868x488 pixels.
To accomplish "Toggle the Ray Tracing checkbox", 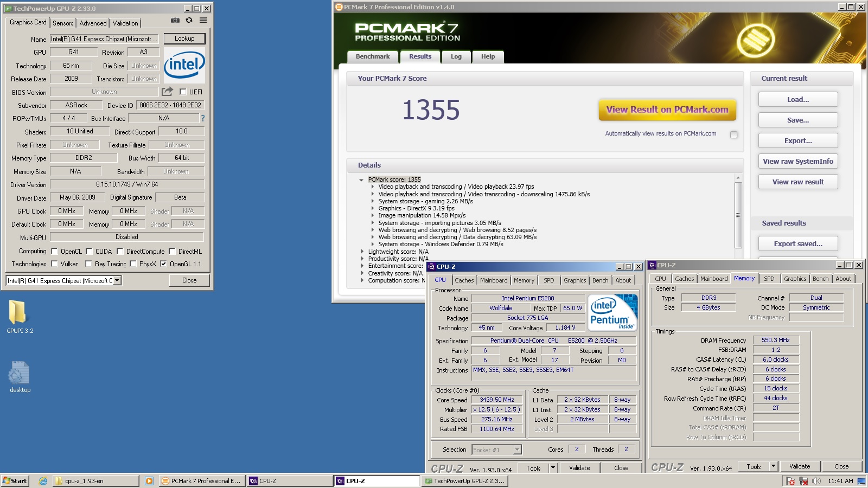I will [x=88, y=264].
